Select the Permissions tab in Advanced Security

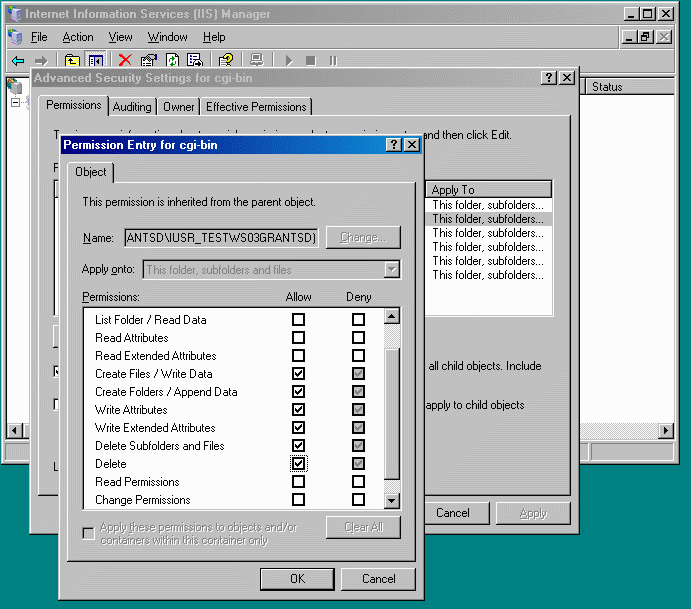(x=74, y=105)
